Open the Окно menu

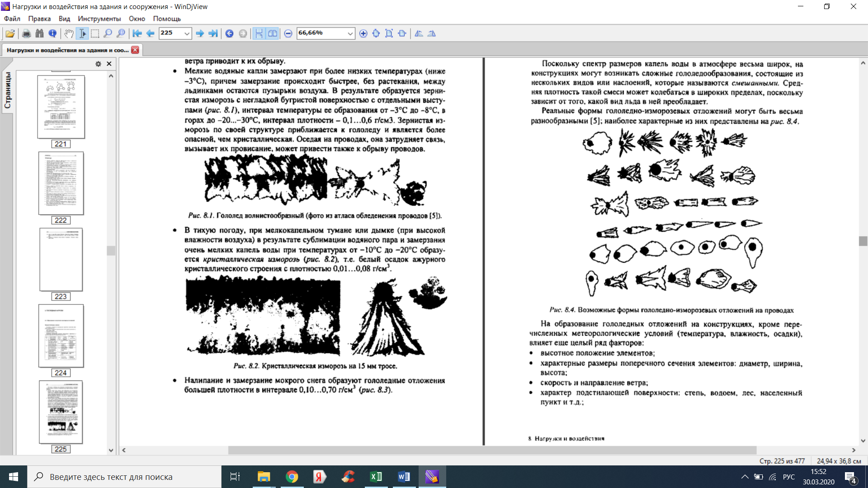click(x=137, y=19)
